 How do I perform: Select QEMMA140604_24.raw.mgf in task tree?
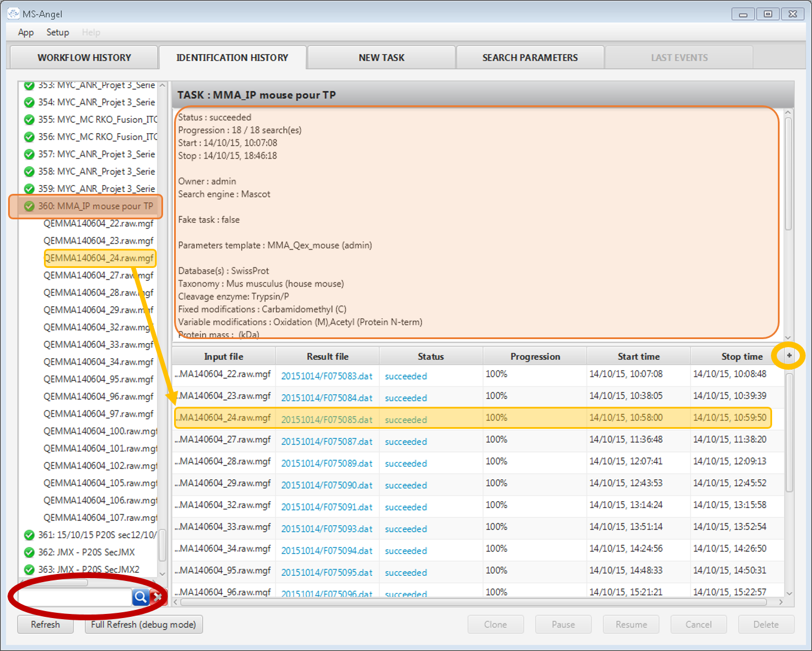point(99,258)
